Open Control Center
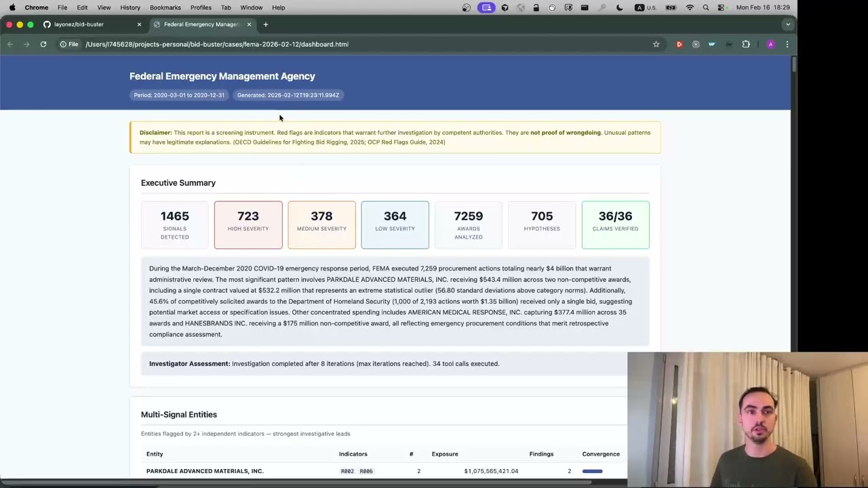Screen dimensions: 868x488 [x=722, y=7]
